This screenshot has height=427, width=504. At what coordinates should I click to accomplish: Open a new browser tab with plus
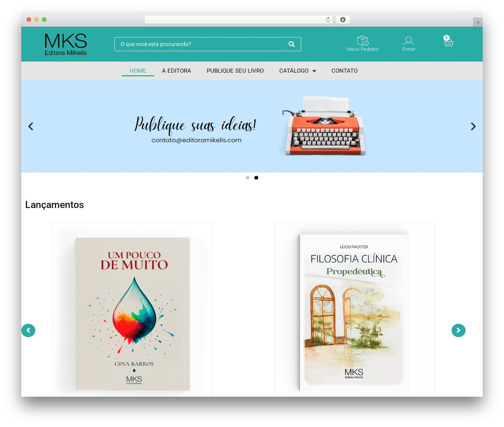point(478,22)
